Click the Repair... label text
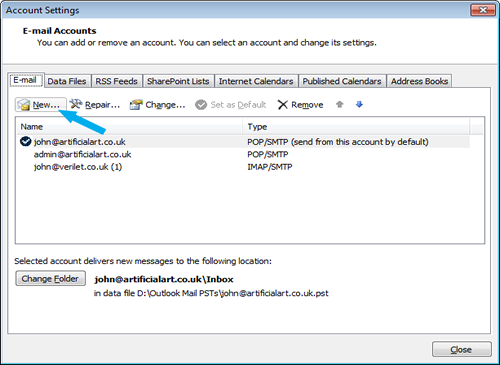Viewport: 500px width, 365px height. click(x=102, y=105)
